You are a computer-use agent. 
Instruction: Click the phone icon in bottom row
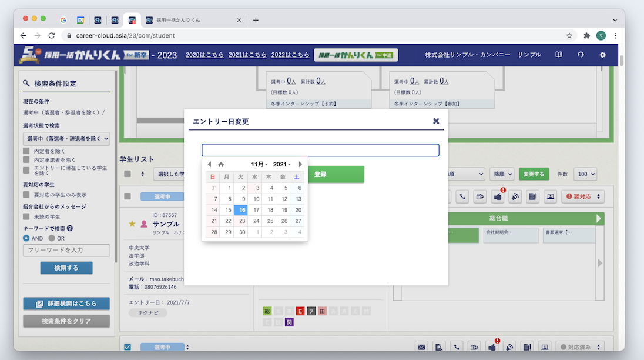click(458, 347)
